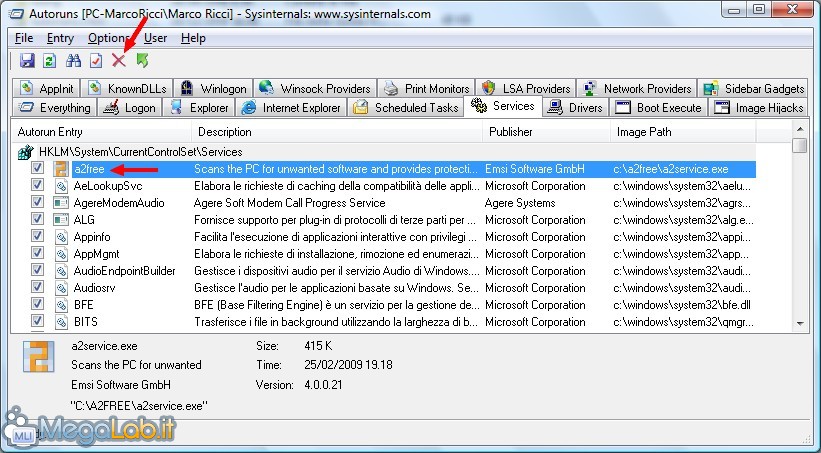This screenshot has height=453, width=821.
Task: Switch to the AppInit tab
Action: pyautogui.click(x=47, y=89)
